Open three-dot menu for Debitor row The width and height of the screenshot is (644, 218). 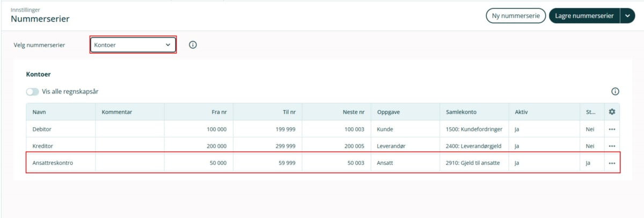(612, 129)
